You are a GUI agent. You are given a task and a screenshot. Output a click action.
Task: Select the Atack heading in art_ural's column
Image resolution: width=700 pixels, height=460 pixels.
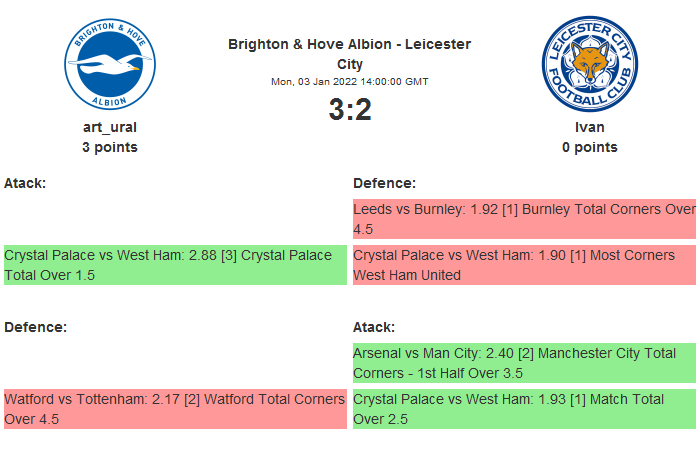[25, 184]
